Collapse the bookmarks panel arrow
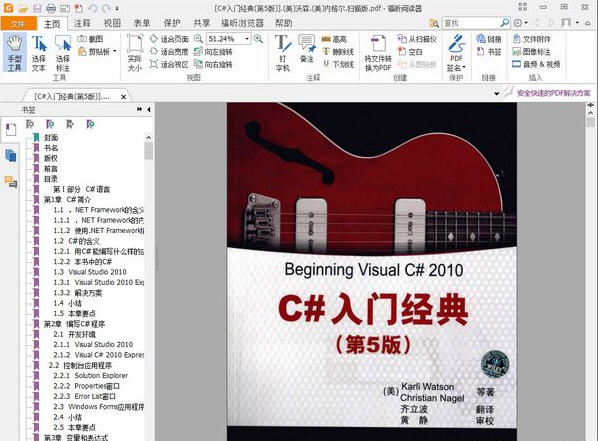 (x=149, y=109)
